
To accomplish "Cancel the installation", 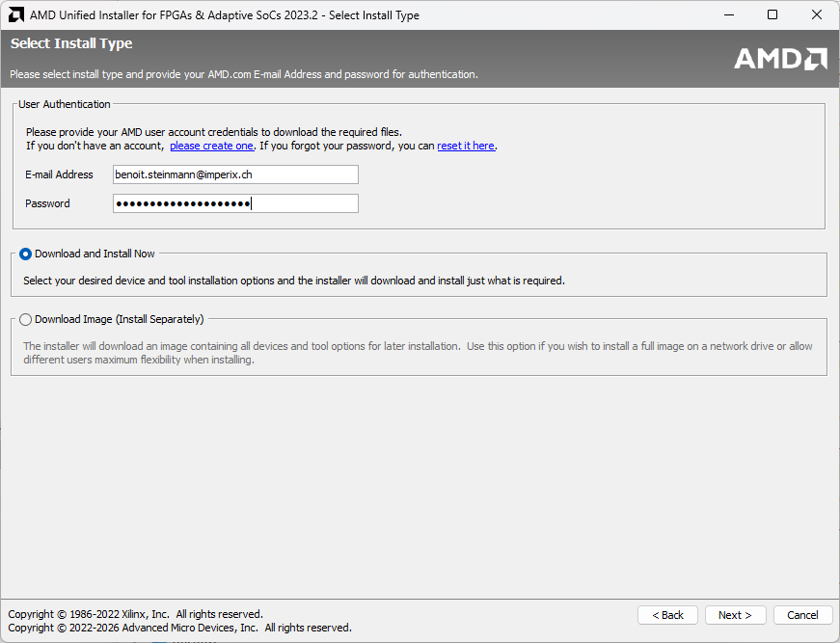I will (802, 615).
